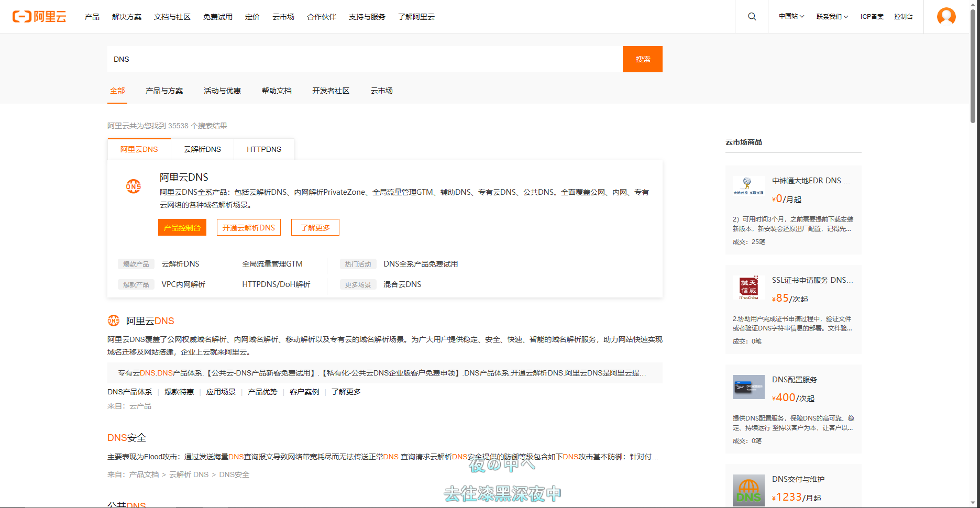Click the 爆款特惠 sublink
The width and height of the screenshot is (980, 508).
(179, 392)
